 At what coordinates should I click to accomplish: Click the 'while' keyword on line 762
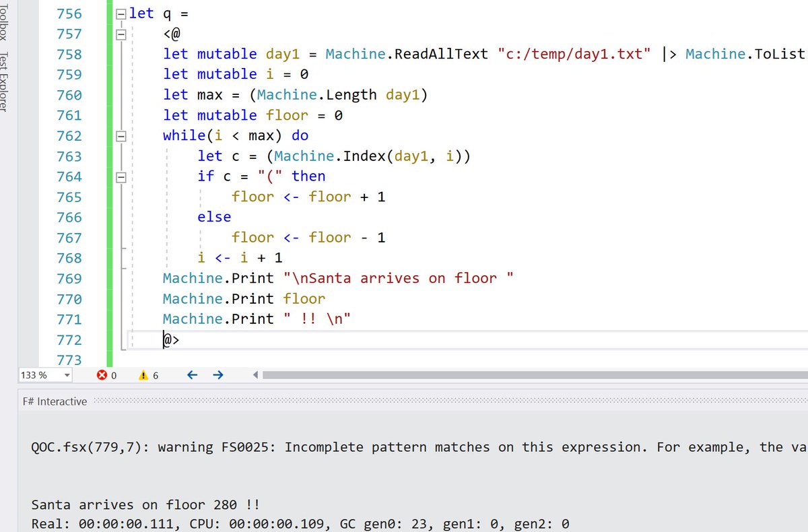(184, 136)
